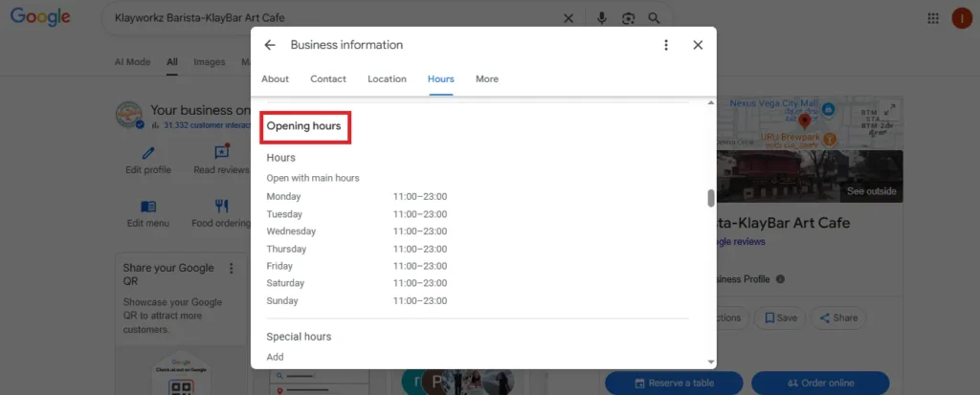
Task: Click the business info icon beside Business Profile
Action: tap(781, 279)
